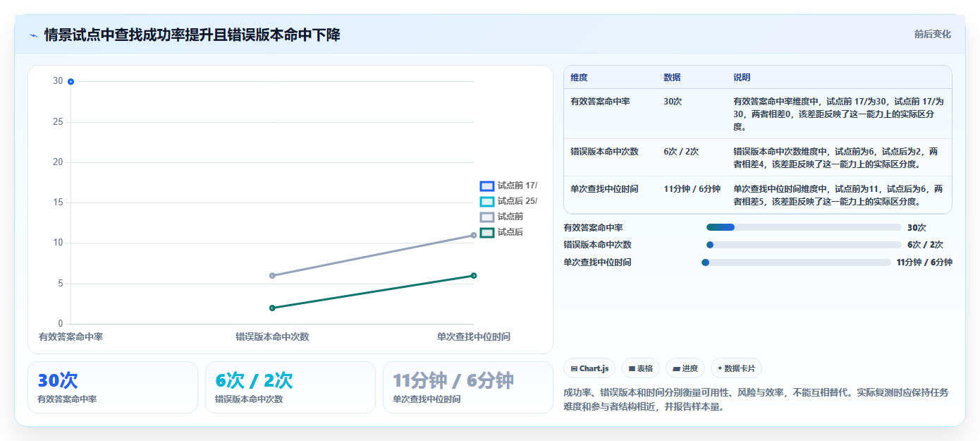
Task: Click the y-axis tick label 25
Action: tap(58, 122)
